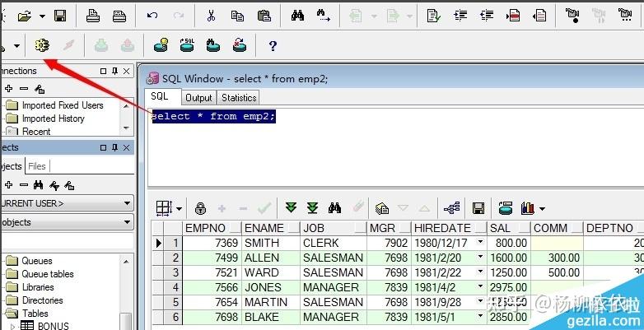Expand the BONUS table node
Screen dimensions: 644x330
pyautogui.click(x=12, y=327)
